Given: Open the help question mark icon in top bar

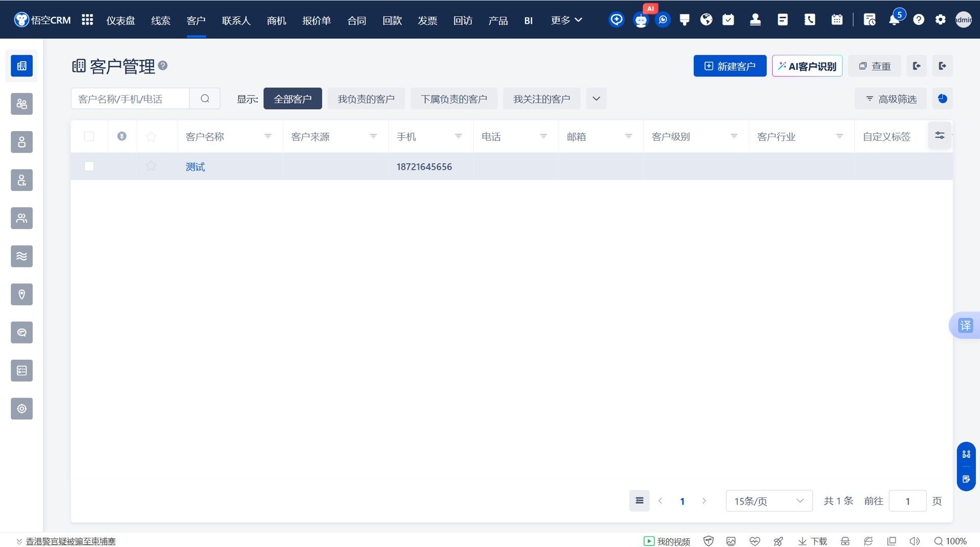Looking at the screenshot, I should (918, 20).
